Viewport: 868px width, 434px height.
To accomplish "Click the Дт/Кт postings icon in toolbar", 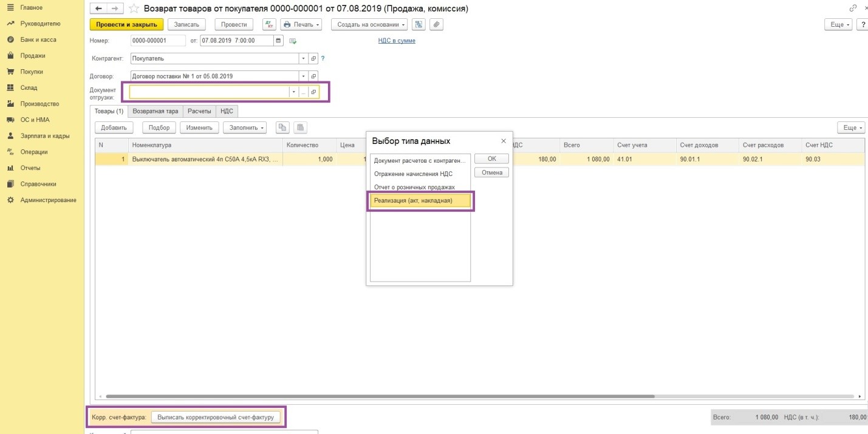I will (x=269, y=24).
